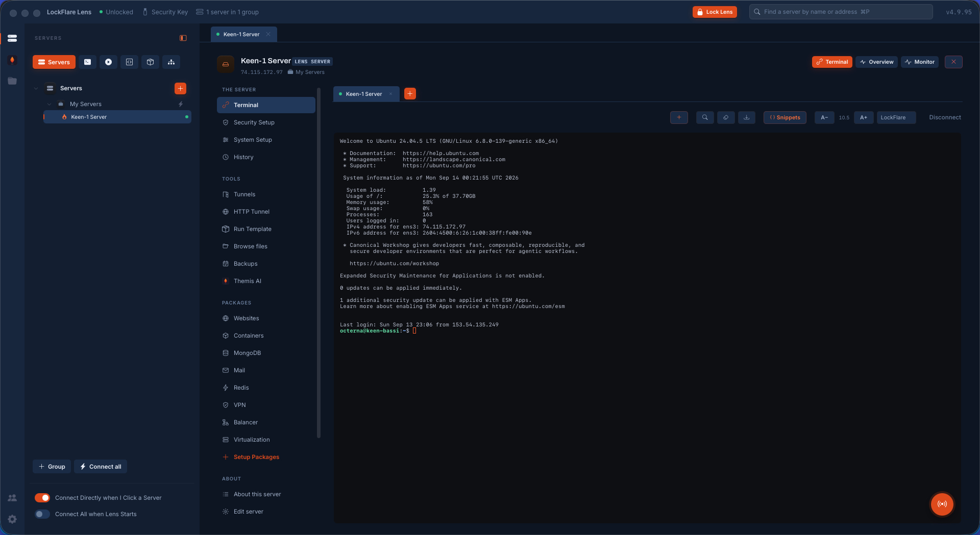The width and height of the screenshot is (980, 535).
Task: Click the Connect all button
Action: pyautogui.click(x=101, y=467)
